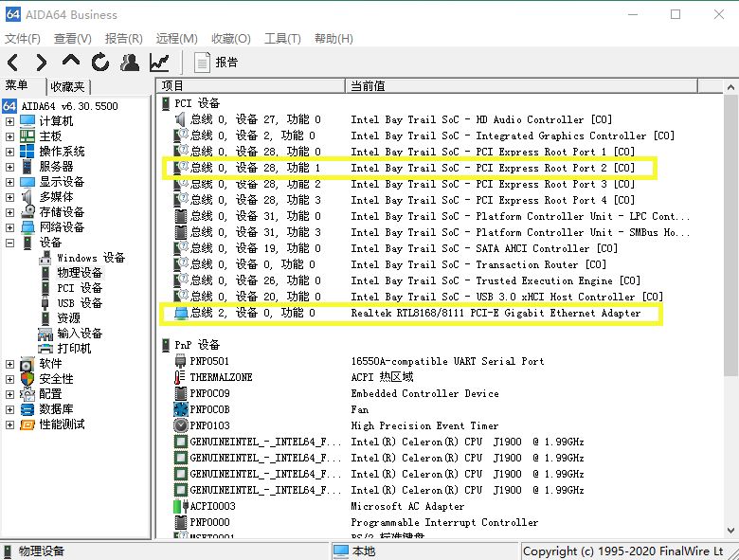Select the AIDA64 v6.30.5500 root node icon

9,106
